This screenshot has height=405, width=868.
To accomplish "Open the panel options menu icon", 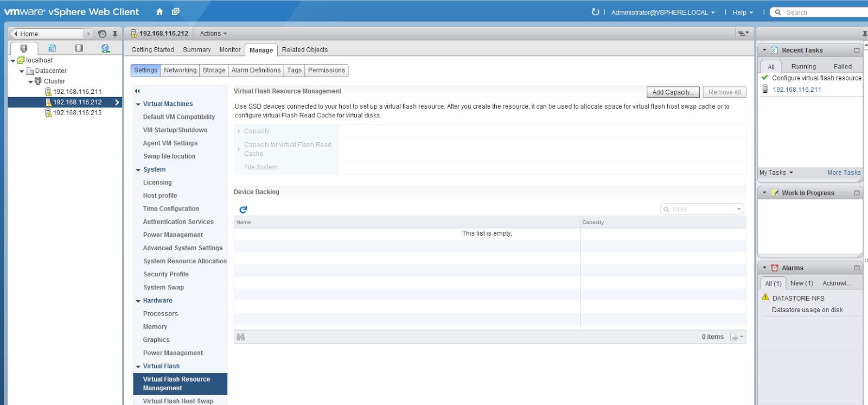I will click(x=743, y=34).
